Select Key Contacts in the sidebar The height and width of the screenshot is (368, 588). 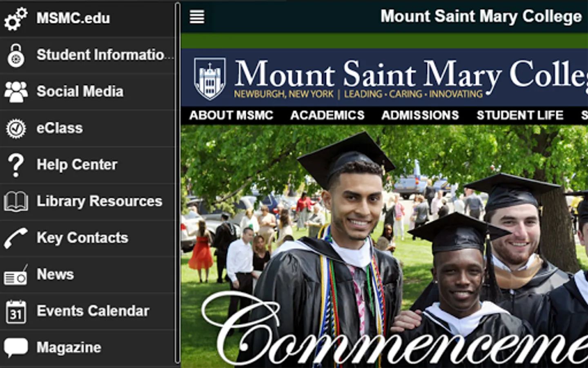(87, 238)
